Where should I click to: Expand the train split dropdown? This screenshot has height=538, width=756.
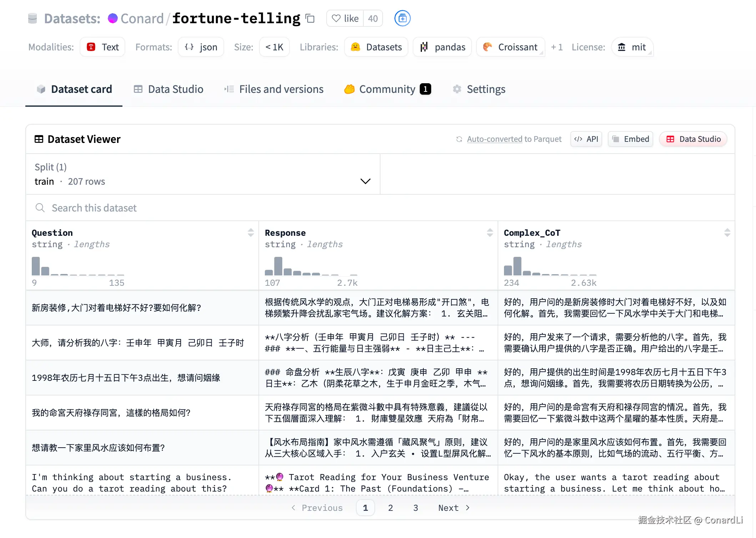click(365, 181)
